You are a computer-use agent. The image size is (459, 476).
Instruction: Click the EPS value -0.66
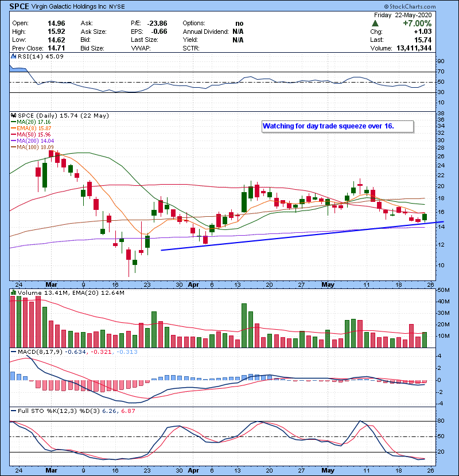159,32
